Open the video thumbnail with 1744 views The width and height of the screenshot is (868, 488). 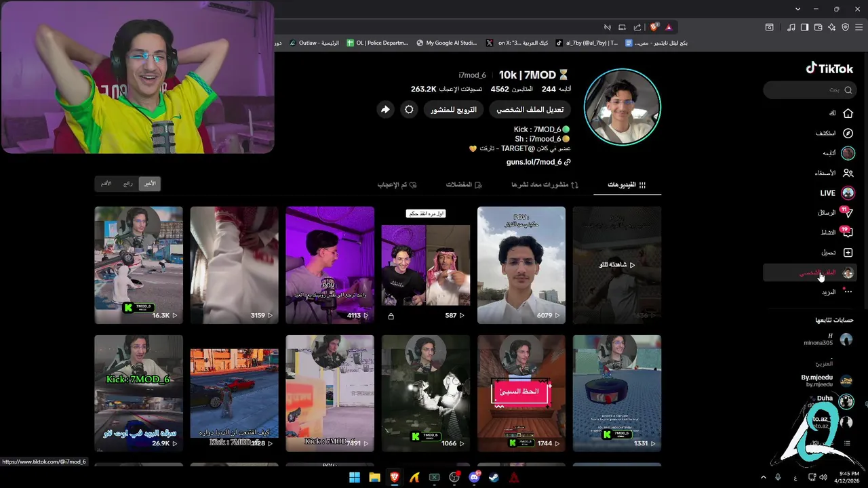(x=521, y=393)
